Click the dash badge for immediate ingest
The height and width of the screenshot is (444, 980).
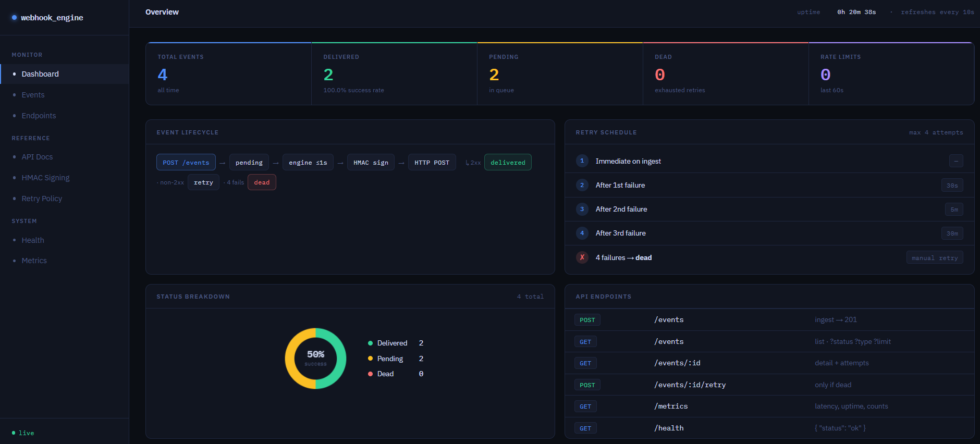[x=956, y=161]
